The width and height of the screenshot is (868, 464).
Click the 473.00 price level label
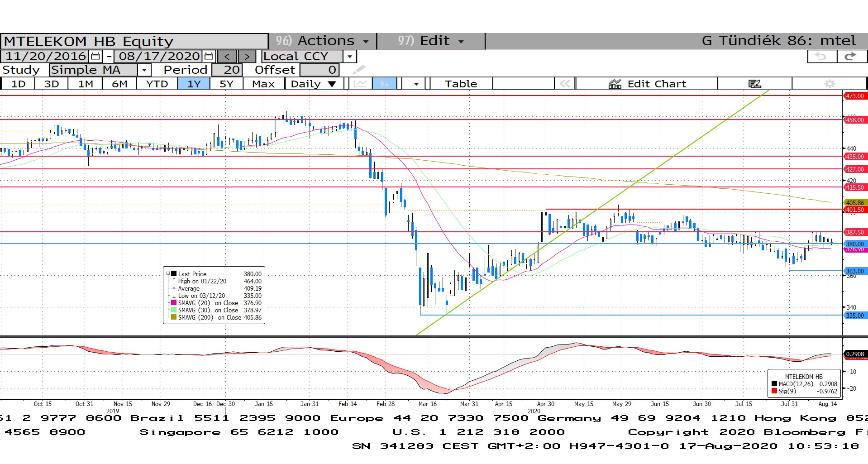tap(855, 96)
